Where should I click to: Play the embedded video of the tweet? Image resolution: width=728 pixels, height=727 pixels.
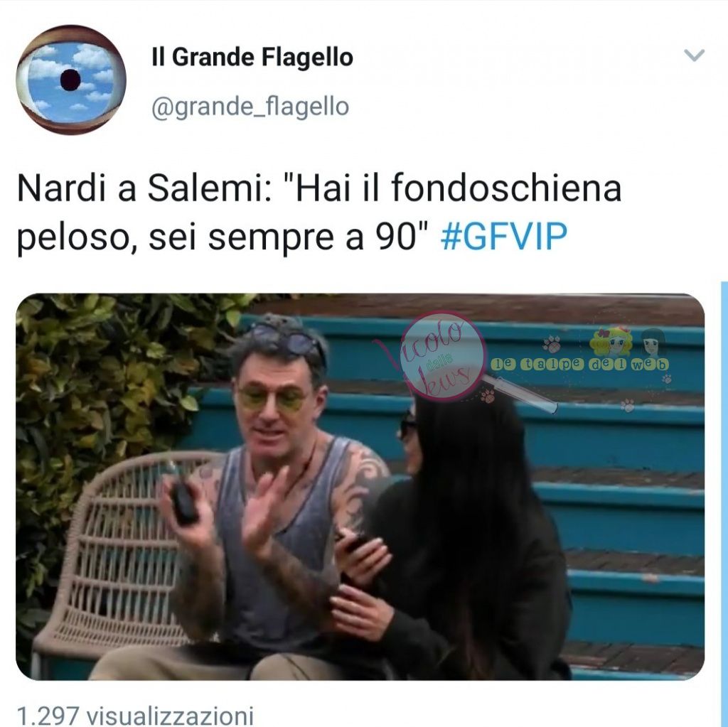(x=360, y=487)
